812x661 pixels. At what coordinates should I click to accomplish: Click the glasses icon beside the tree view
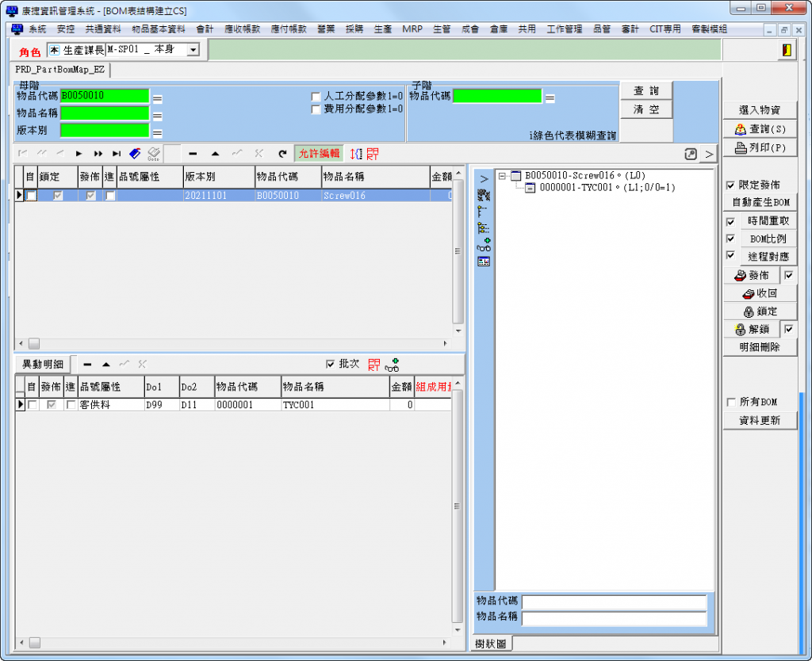coord(483,247)
